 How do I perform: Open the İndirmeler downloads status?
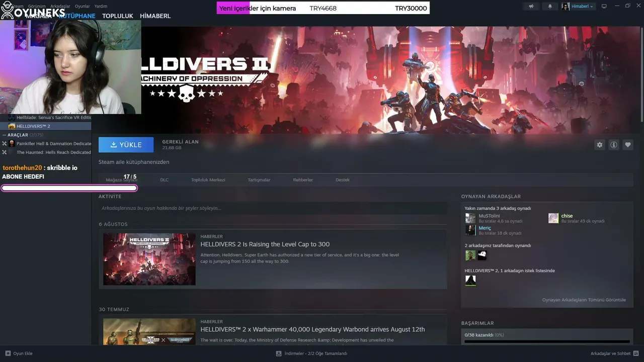pyautogui.click(x=316, y=353)
